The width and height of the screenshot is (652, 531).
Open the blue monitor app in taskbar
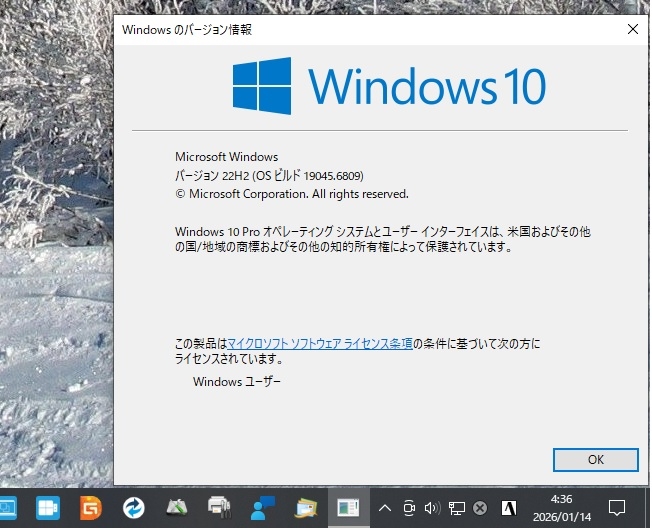pos(7,508)
